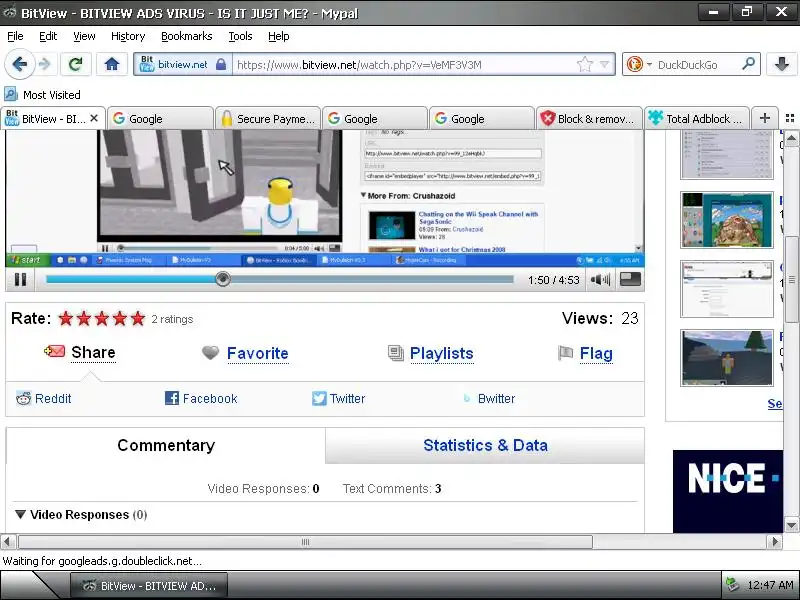Image resolution: width=800 pixels, height=600 pixels.
Task: Open the browser Home icon
Action: coord(112,64)
